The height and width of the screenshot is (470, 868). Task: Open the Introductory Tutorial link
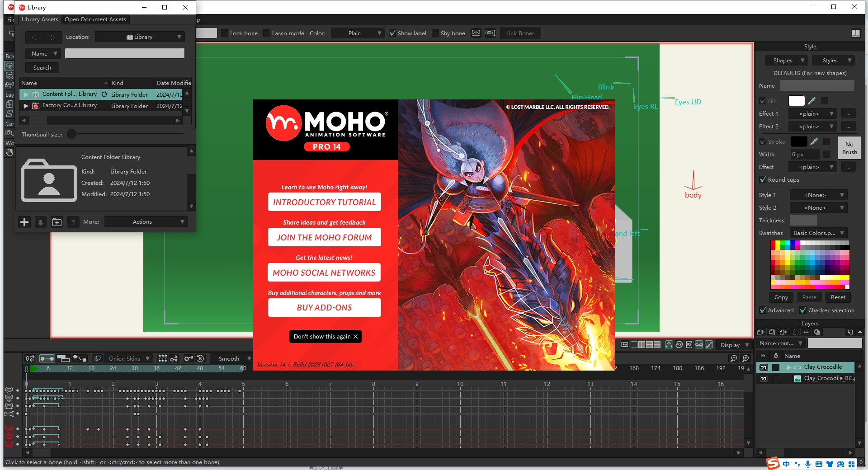point(324,202)
